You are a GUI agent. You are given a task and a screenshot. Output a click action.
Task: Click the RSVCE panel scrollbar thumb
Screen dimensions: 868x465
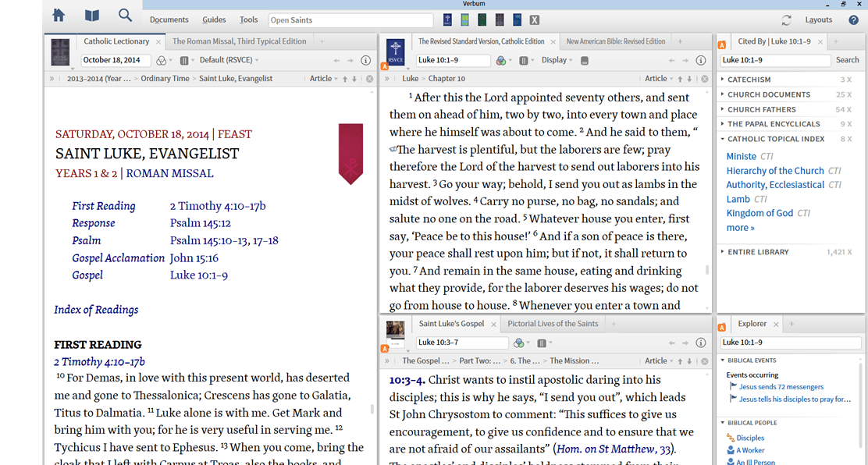[706, 270]
